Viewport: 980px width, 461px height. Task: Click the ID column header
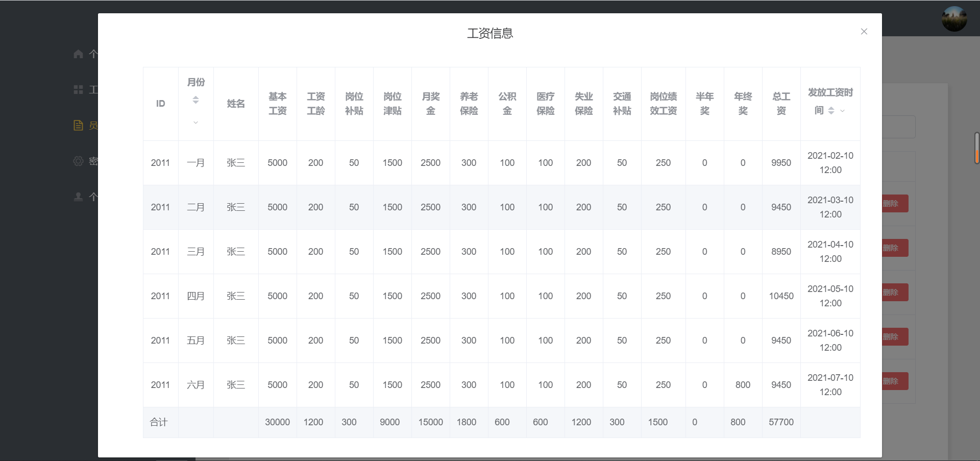[x=161, y=104]
